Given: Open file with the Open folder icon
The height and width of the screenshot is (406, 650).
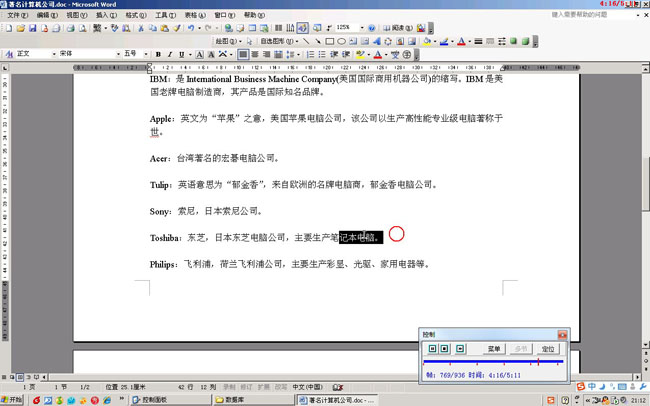Looking at the screenshot, I should 19,28.
